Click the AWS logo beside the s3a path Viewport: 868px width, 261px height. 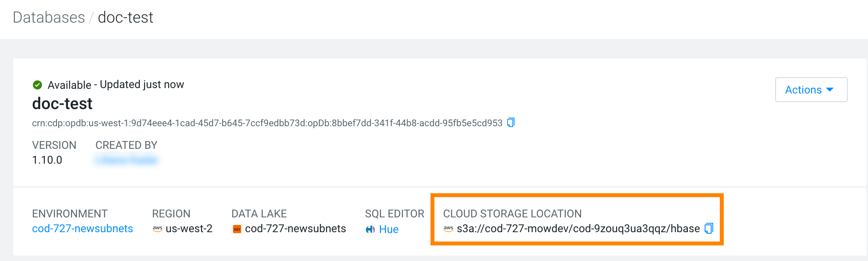tap(448, 229)
